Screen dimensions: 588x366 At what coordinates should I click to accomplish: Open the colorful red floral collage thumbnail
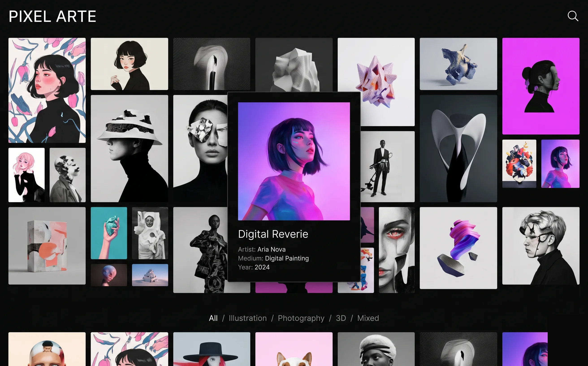tap(519, 164)
